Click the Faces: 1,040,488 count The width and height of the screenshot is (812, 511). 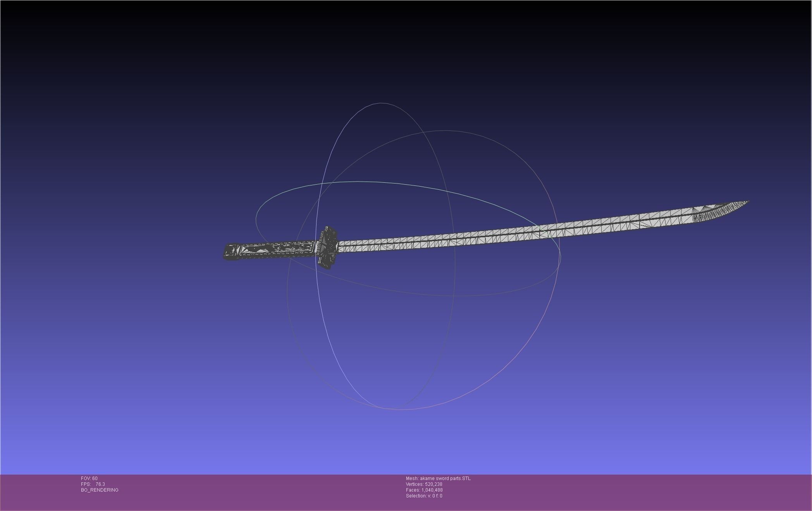coord(424,490)
